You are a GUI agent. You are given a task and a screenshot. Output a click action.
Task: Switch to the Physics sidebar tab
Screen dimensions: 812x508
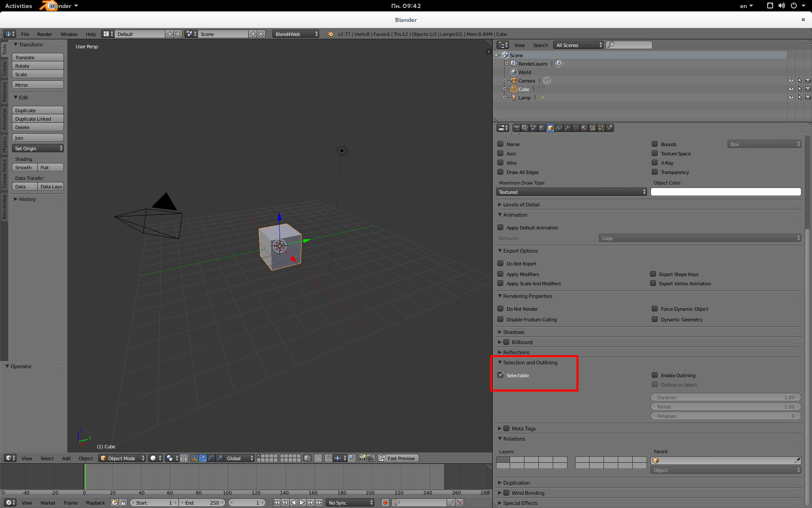point(5,144)
